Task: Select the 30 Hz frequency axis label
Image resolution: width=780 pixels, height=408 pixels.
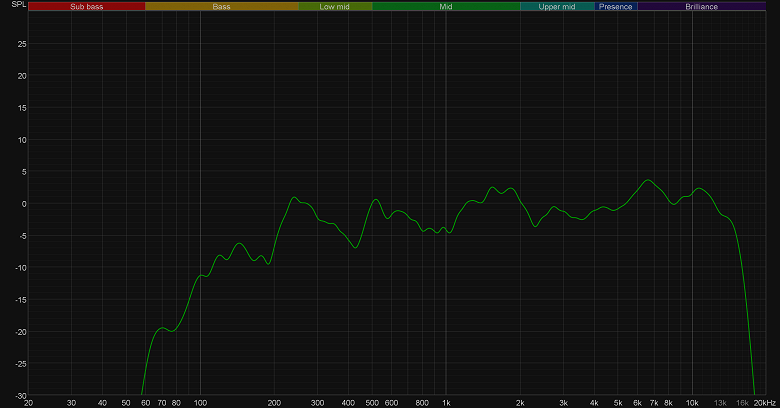Action: [x=72, y=403]
